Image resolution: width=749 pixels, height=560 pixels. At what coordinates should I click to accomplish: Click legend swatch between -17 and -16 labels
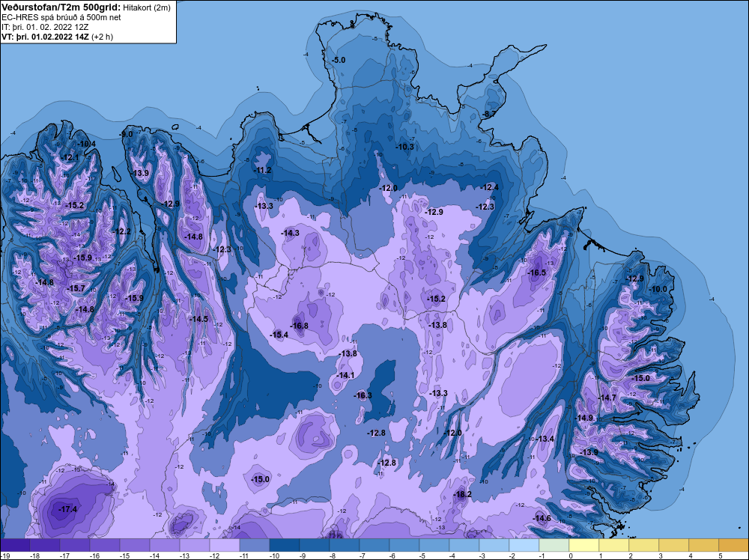coord(74,545)
